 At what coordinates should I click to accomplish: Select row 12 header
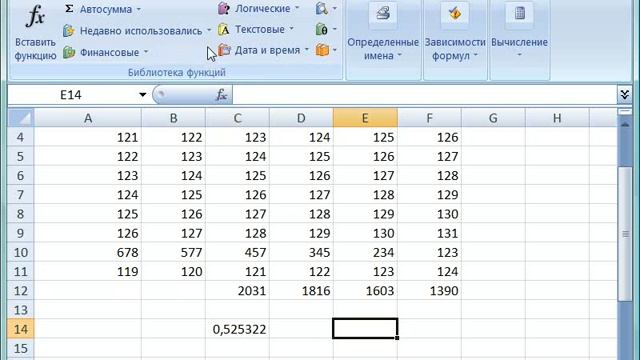point(20,291)
